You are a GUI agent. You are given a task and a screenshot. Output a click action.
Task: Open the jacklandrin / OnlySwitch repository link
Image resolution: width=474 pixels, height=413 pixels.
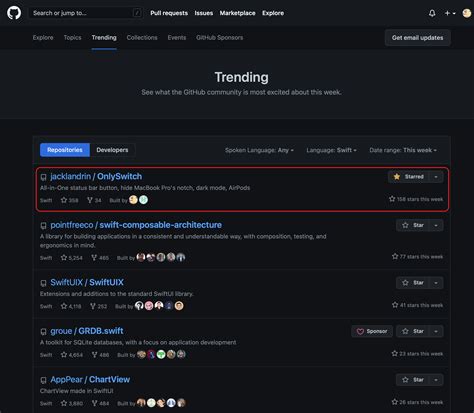pos(96,176)
